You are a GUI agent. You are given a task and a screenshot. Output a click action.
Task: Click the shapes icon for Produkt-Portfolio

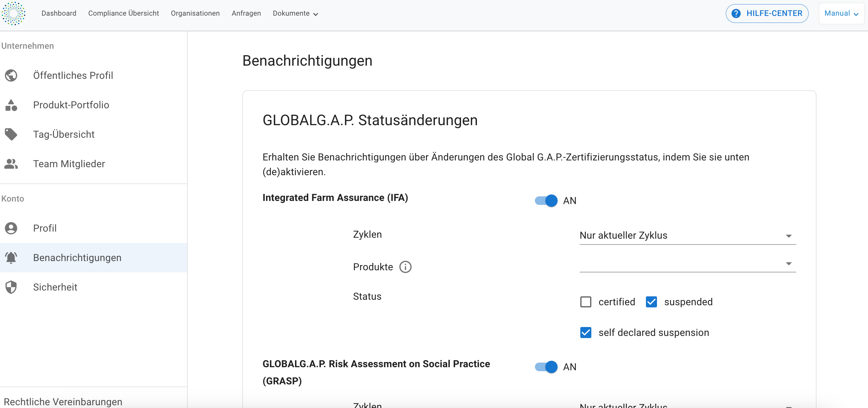pyautogui.click(x=11, y=105)
